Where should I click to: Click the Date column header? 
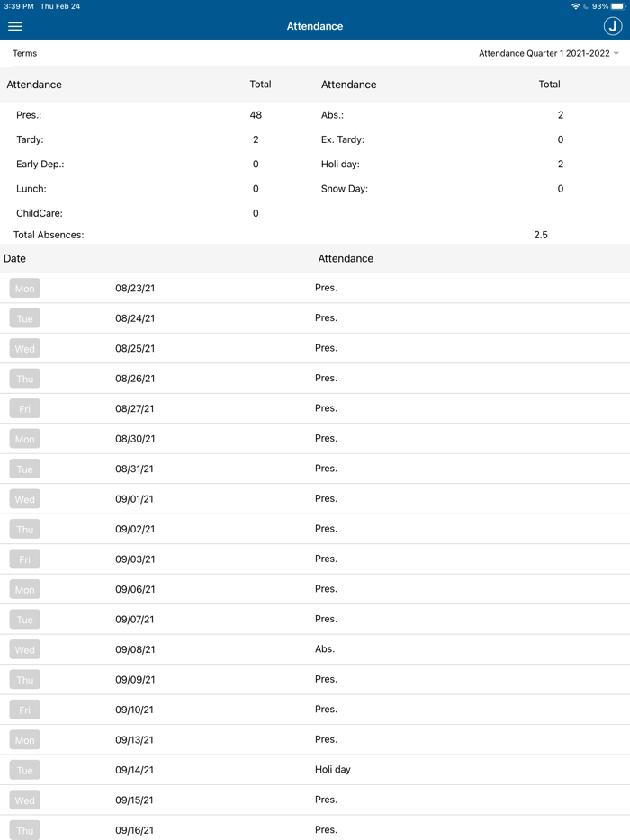[14, 258]
